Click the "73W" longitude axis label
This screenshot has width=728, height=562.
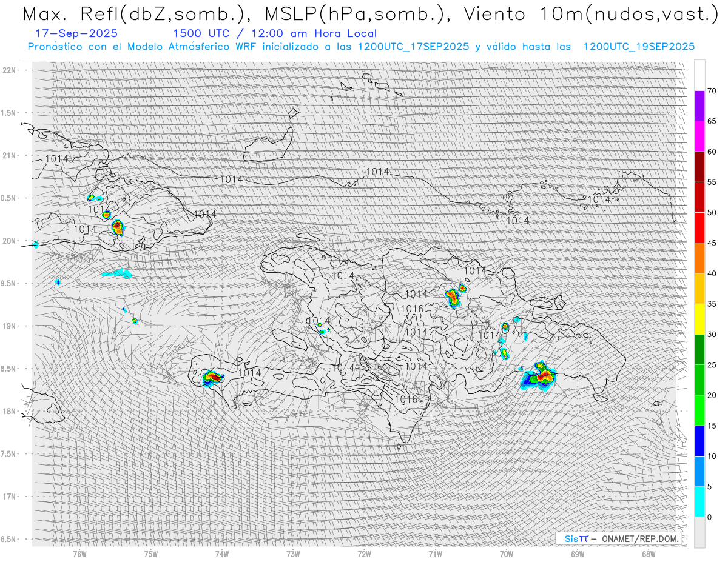tap(293, 554)
